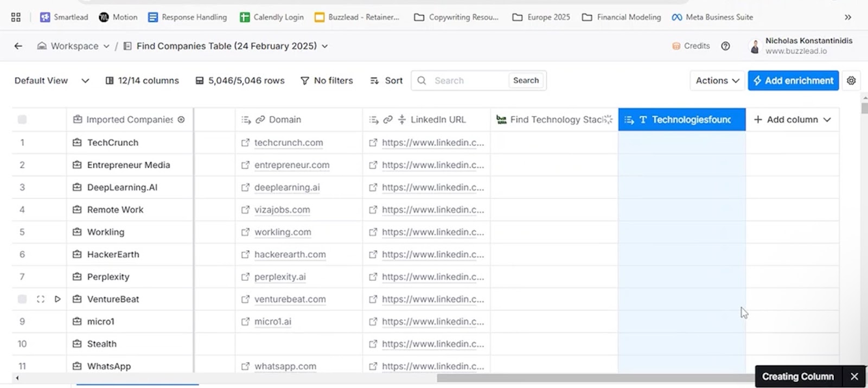Click the Add enrichment button

point(793,80)
